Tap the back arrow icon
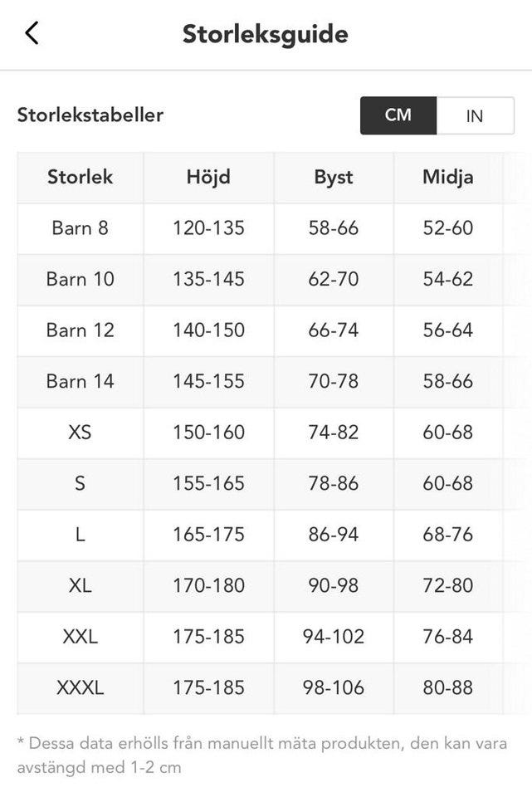This screenshot has height=797, width=532. point(32,33)
